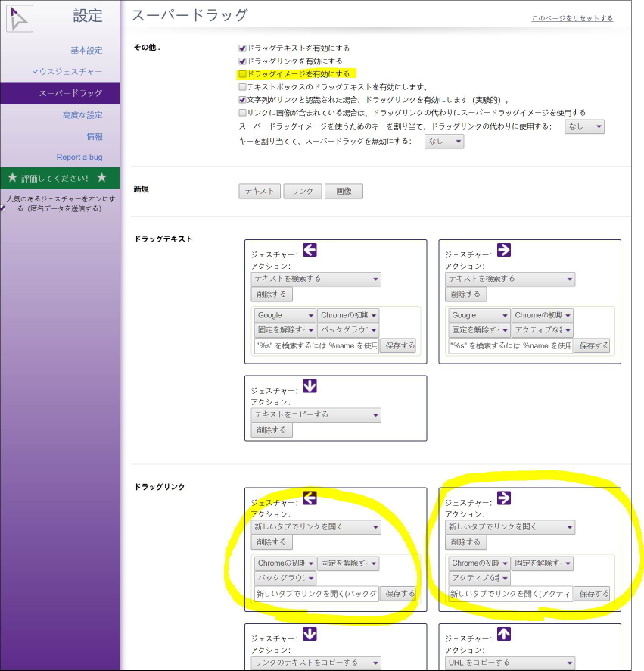The width and height of the screenshot is (644, 671).
Task: Click the highlighted left-arrow gesture icon under ドラッグリンク
Action: [309, 498]
